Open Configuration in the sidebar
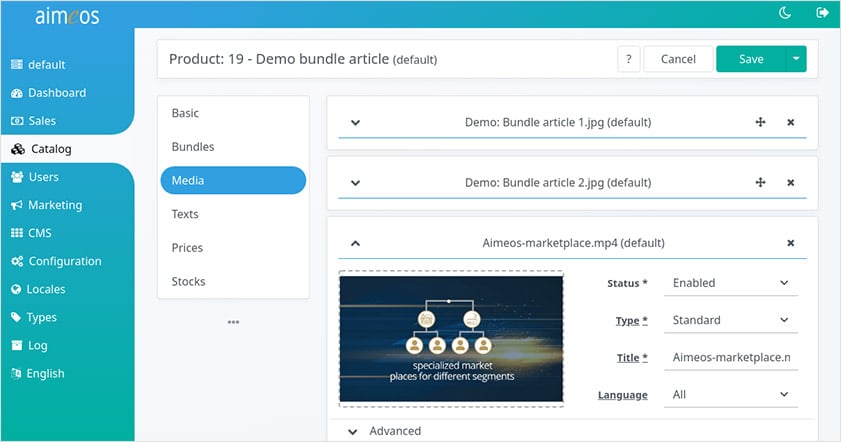 (x=56, y=261)
